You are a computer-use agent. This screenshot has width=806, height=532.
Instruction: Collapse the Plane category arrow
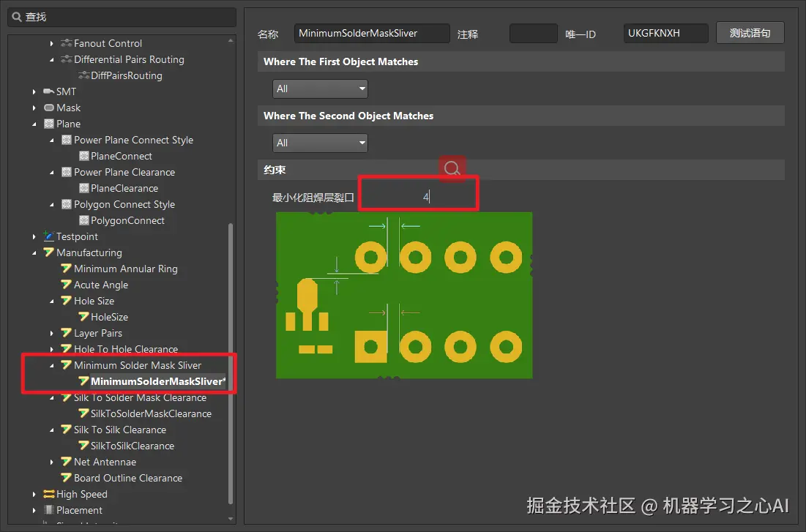[34, 124]
